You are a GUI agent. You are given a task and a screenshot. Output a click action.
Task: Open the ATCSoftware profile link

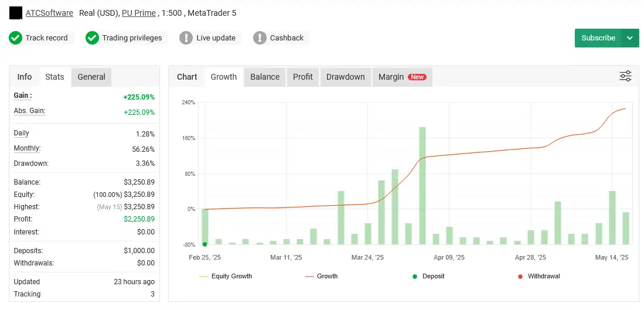[49, 13]
